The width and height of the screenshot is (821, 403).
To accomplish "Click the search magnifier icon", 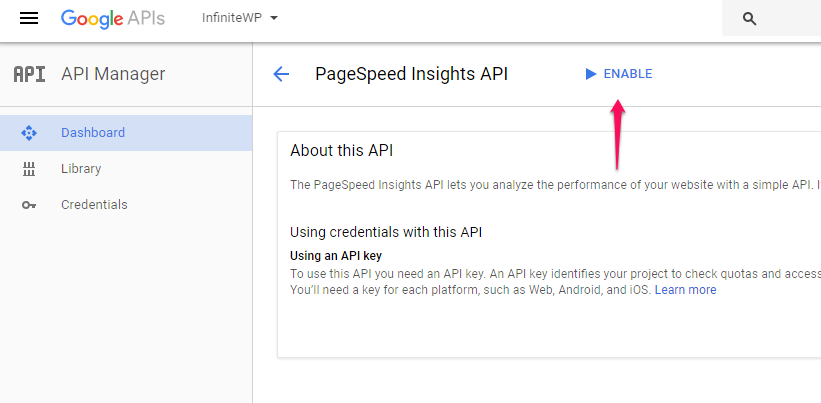I will pyautogui.click(x=750, y=19).
